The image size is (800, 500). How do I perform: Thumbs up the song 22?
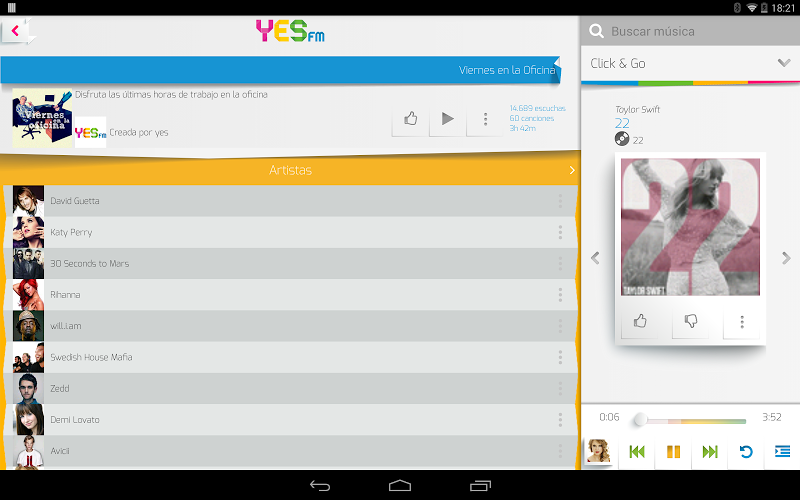tap(640, 321)
